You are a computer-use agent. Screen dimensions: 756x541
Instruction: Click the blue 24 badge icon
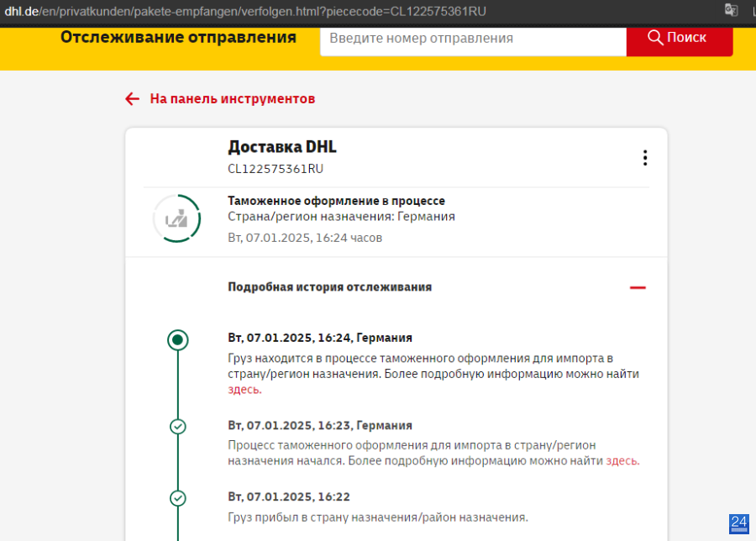point(738,524)
